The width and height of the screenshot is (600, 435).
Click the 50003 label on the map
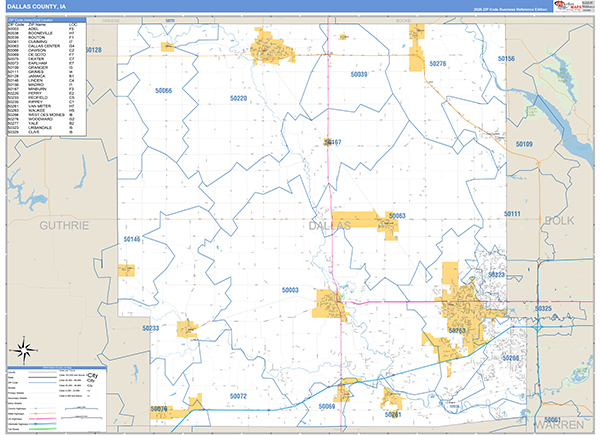tap(290, 290)
